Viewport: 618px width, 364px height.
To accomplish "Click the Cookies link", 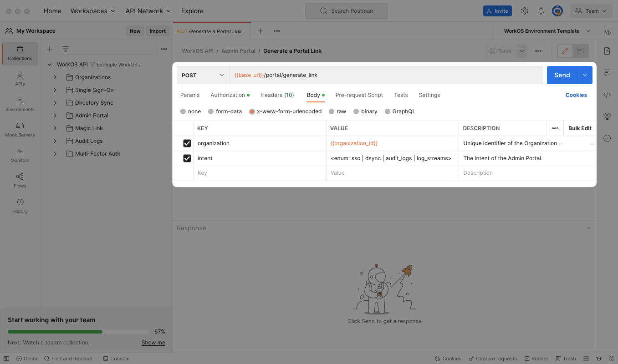I will 576,95.
